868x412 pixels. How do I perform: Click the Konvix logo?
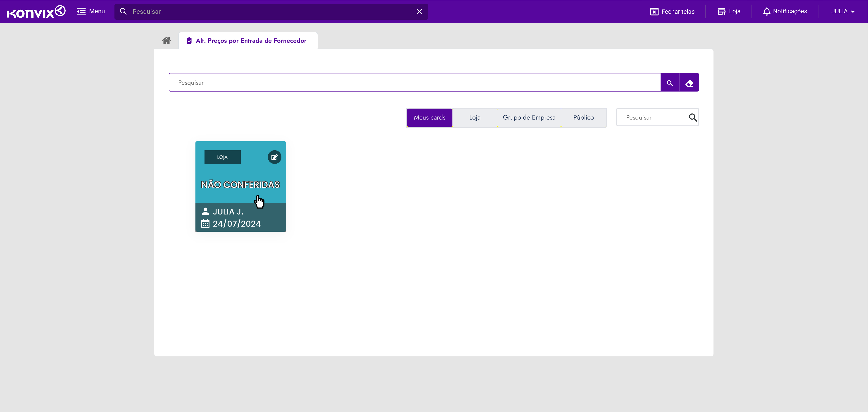(36, 12)
